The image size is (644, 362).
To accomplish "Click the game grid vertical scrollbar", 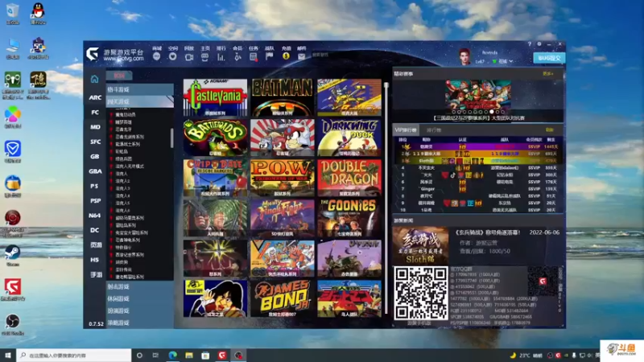I will click(x=386, y=197).
